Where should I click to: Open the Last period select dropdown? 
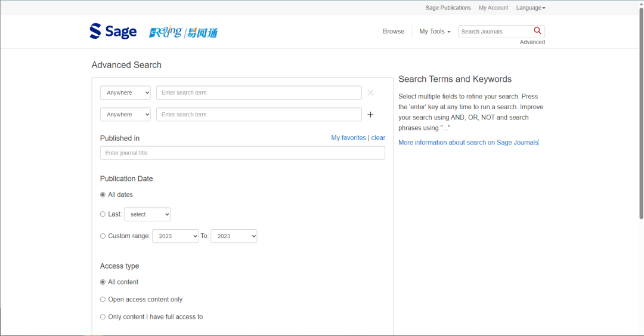(x=147, y=214)
